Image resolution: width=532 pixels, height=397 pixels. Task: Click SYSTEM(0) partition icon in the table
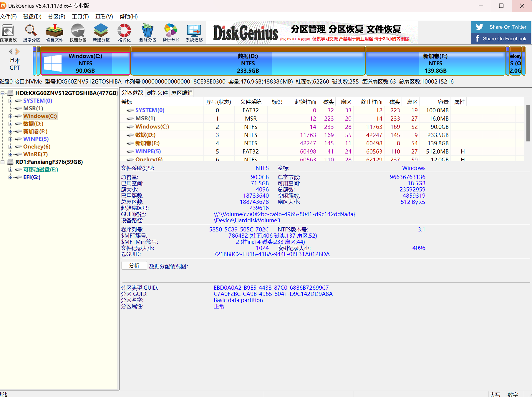click(130, 110)
